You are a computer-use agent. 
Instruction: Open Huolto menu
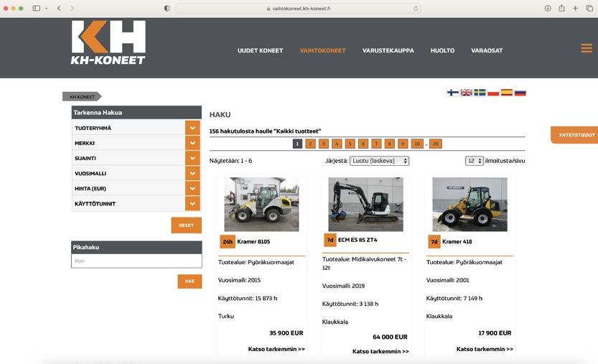[x=442, y=50]
